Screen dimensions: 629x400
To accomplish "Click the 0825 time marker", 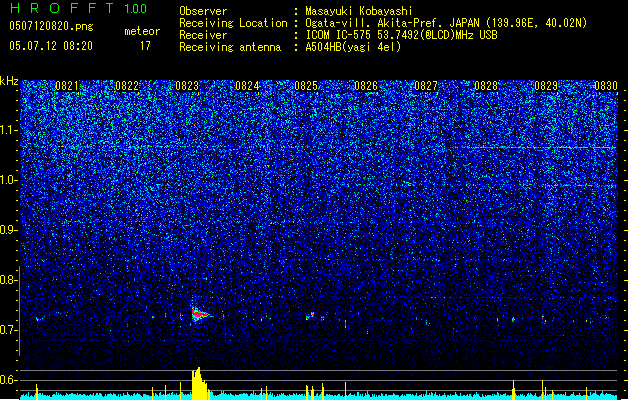I will point(306,86).
